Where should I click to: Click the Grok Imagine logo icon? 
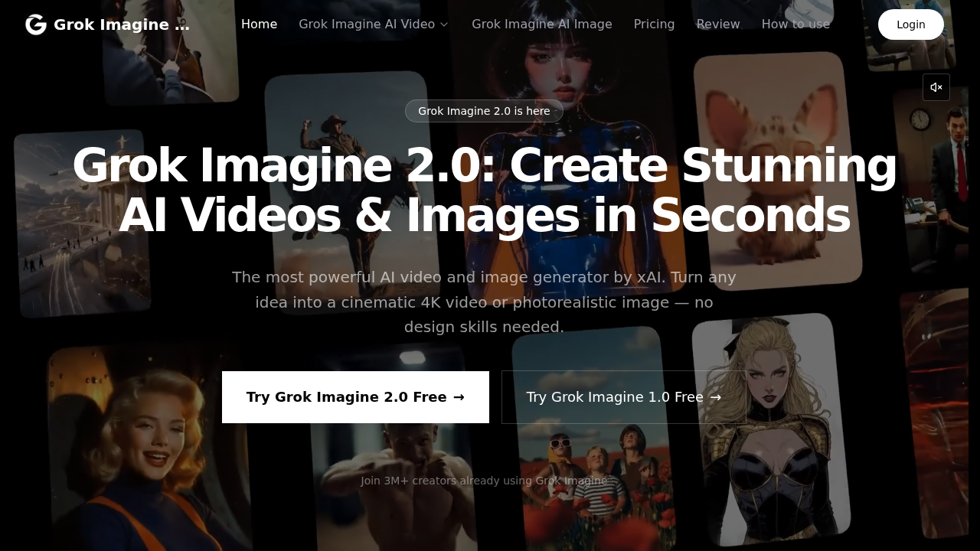(x=36, y=24)
